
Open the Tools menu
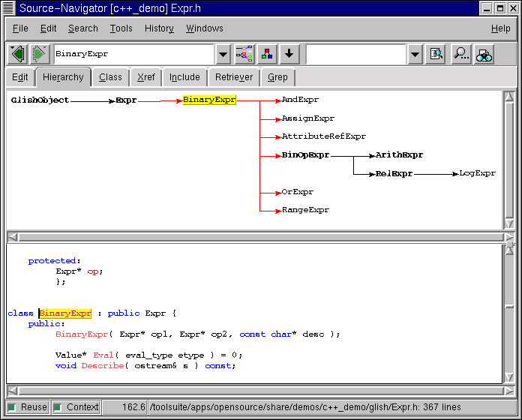click(121, 28)
